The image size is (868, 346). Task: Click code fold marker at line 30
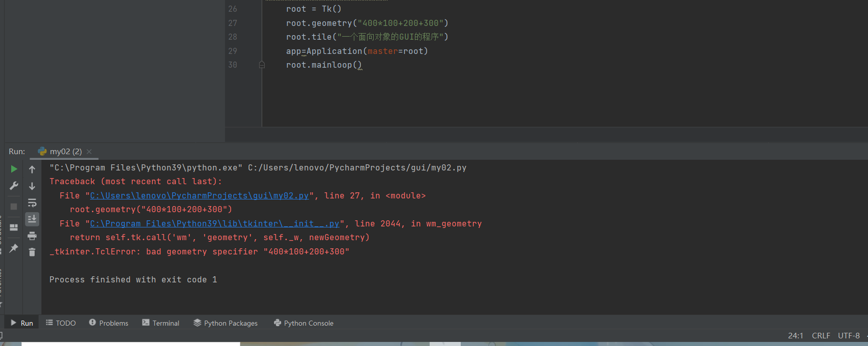[x=262, y=65]
